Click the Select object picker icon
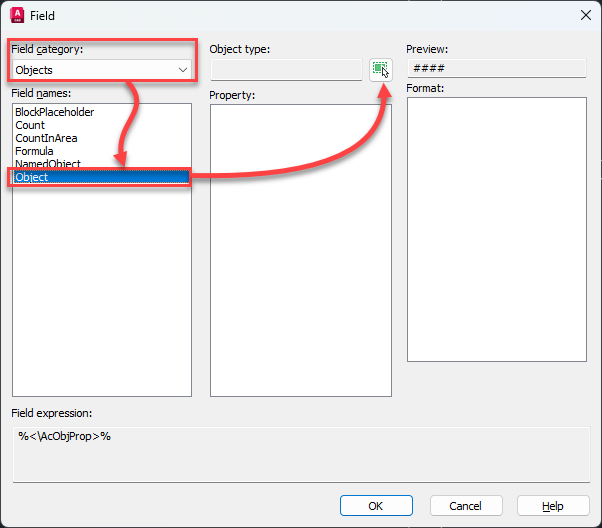Viewport: 602px width, 528px height. tap(380, 70)
